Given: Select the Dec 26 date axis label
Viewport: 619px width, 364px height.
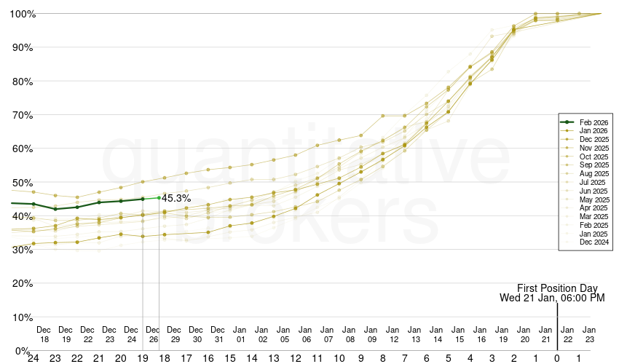Looking at the screenshot, I should pyautogui.click(x=154, y=334).
